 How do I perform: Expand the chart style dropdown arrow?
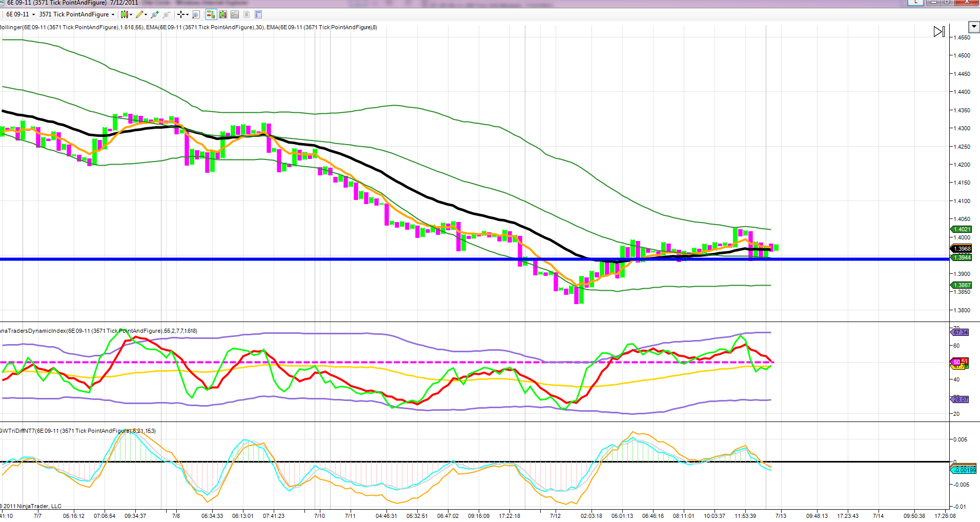click(x=131, y=15)
